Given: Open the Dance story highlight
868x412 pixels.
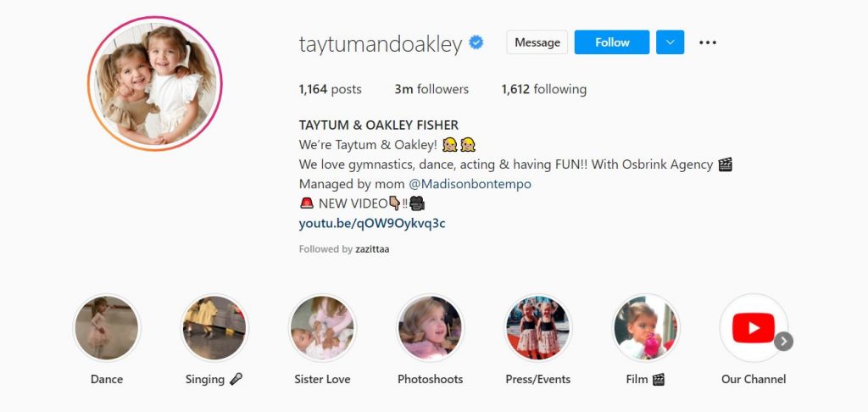Looking at the screenshot, I should coord(107,328).
